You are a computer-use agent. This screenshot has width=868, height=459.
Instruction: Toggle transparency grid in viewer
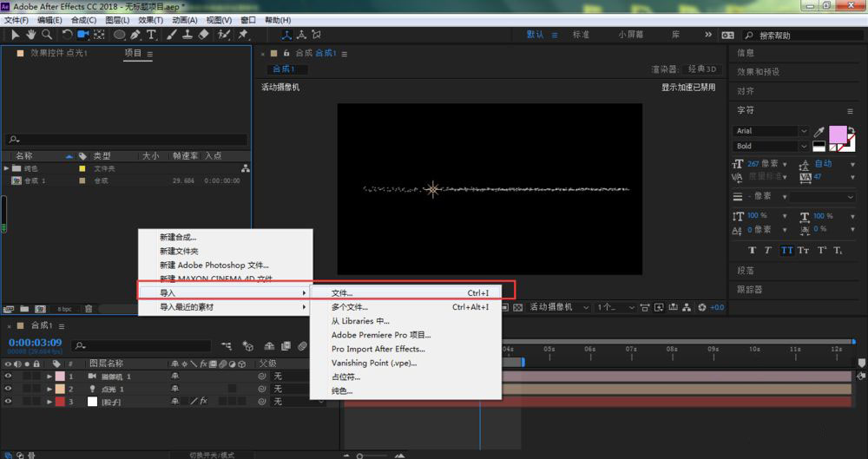(517, 307)
